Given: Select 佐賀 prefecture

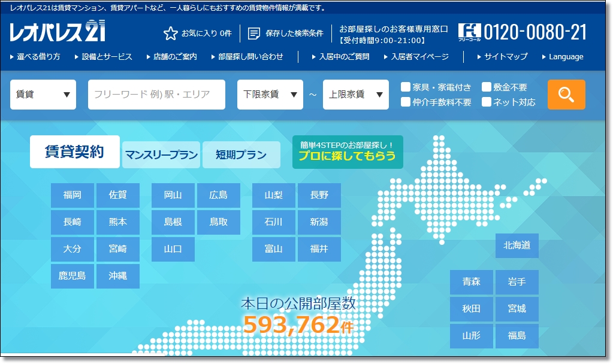Looking at the screenshot, I should 118,195.
